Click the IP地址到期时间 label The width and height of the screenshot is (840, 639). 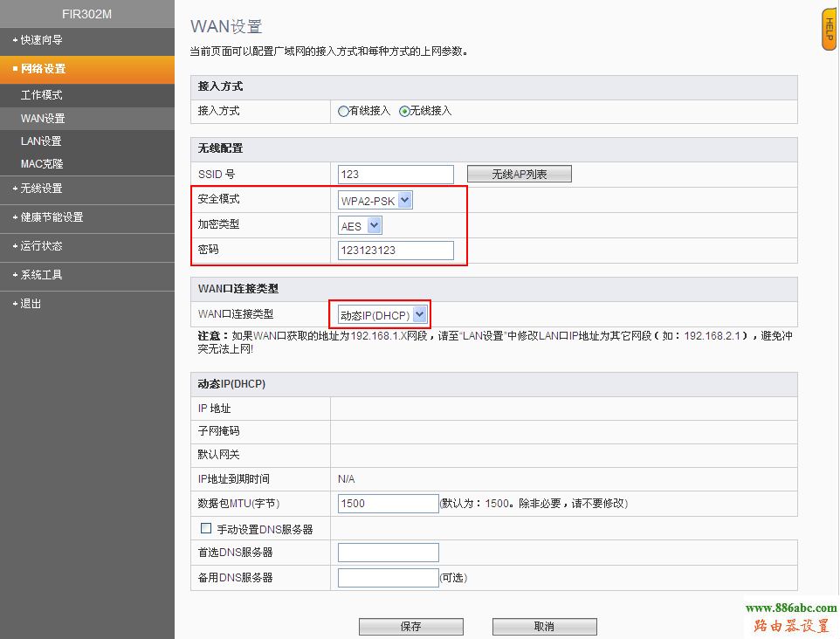(233, 479)
